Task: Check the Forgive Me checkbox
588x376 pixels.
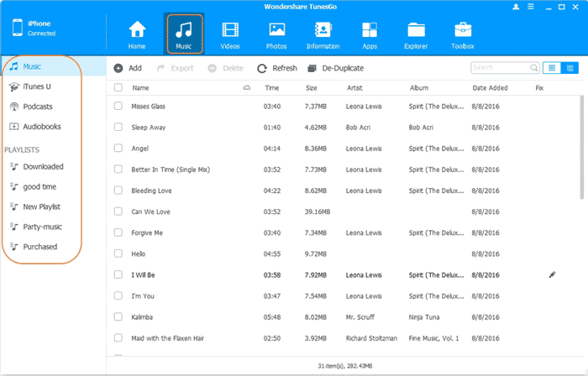Action: point(118,232)
